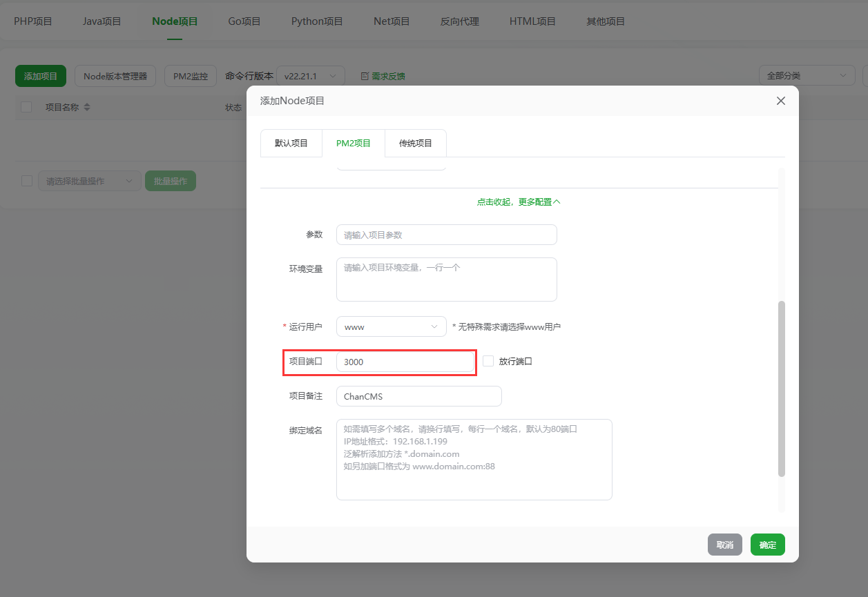Viewport: 868px width, 597px height.
Task: Open the 全部分类 category dropdown
Action: (x=807, y=75)
